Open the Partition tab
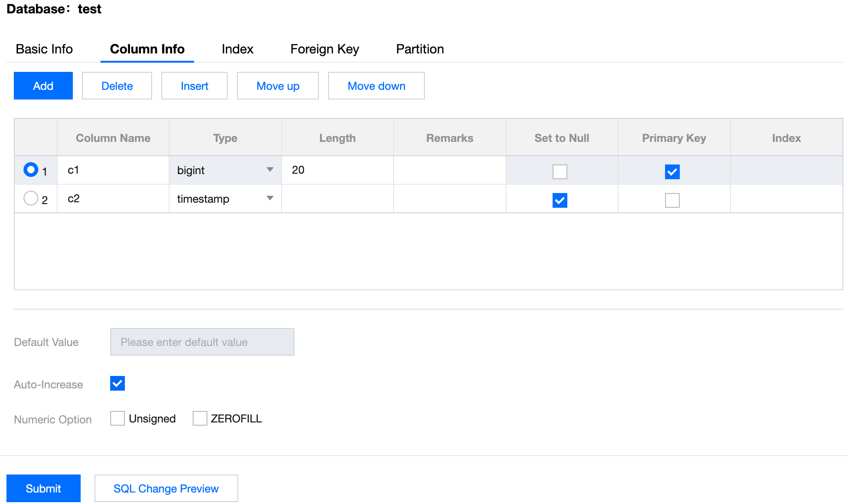 tap(420, 49)
